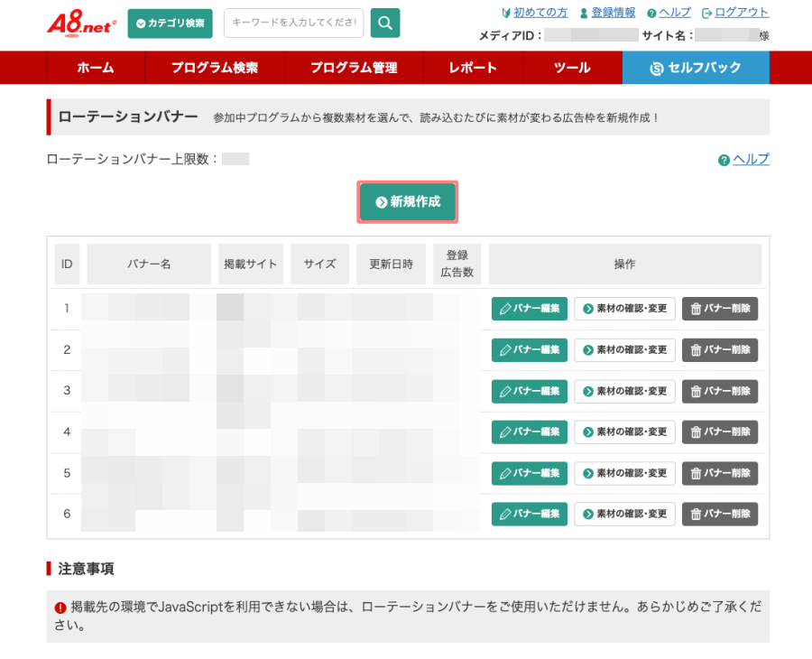Screen dimensions: 812x659
Task: Open the カテゴリ検索 category search button
Action: point(170,23)
